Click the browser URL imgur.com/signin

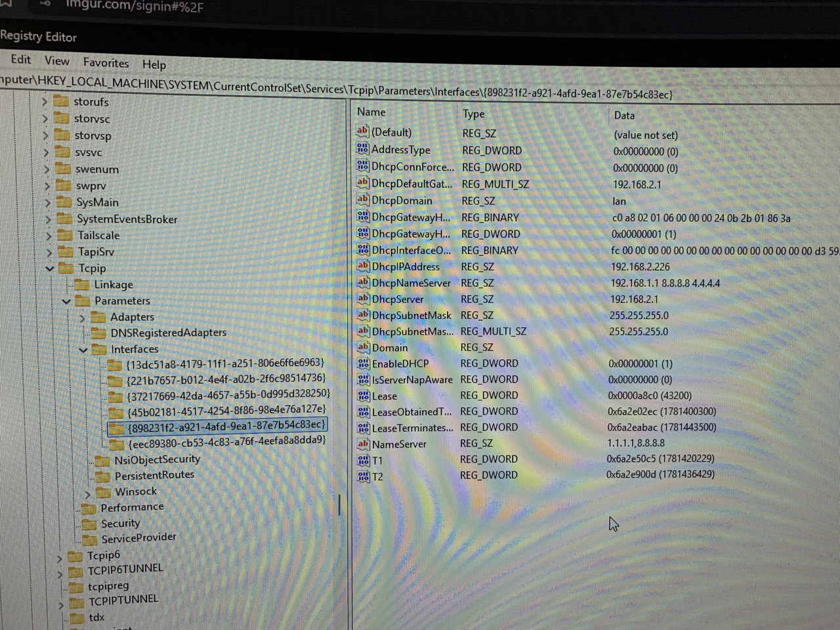(134, 6)
